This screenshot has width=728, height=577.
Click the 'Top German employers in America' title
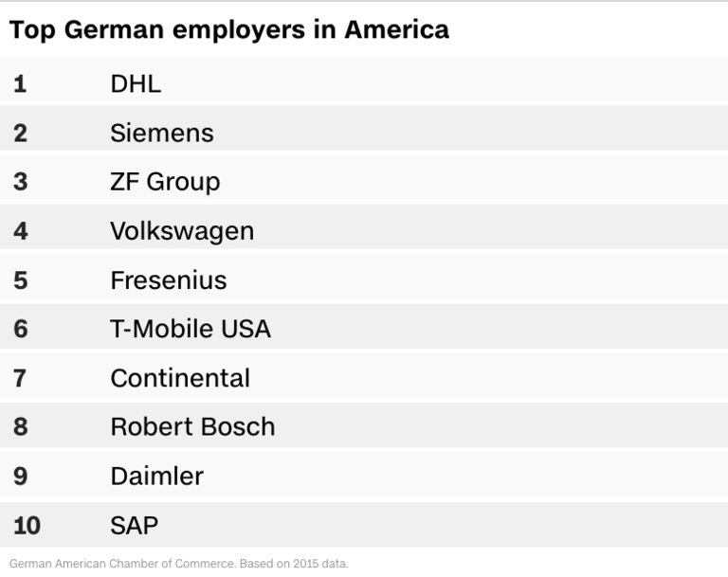229,29
